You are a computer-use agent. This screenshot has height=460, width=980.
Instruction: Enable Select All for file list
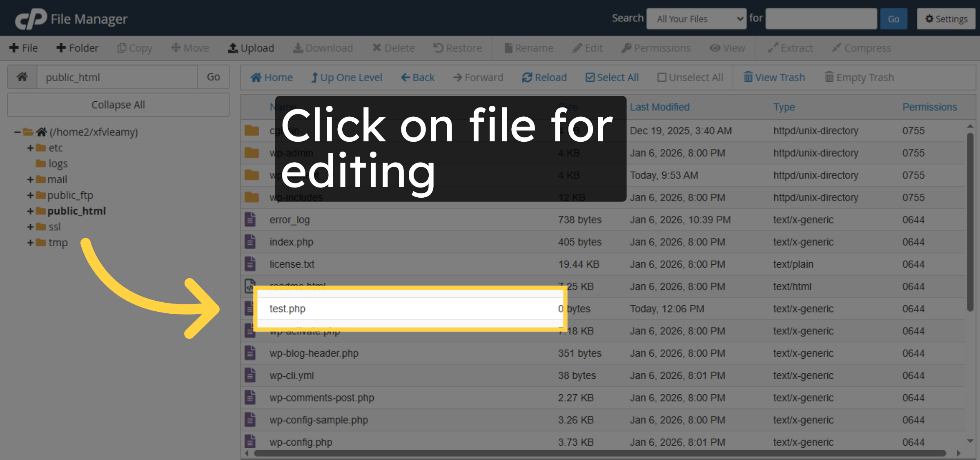[612, 77]
